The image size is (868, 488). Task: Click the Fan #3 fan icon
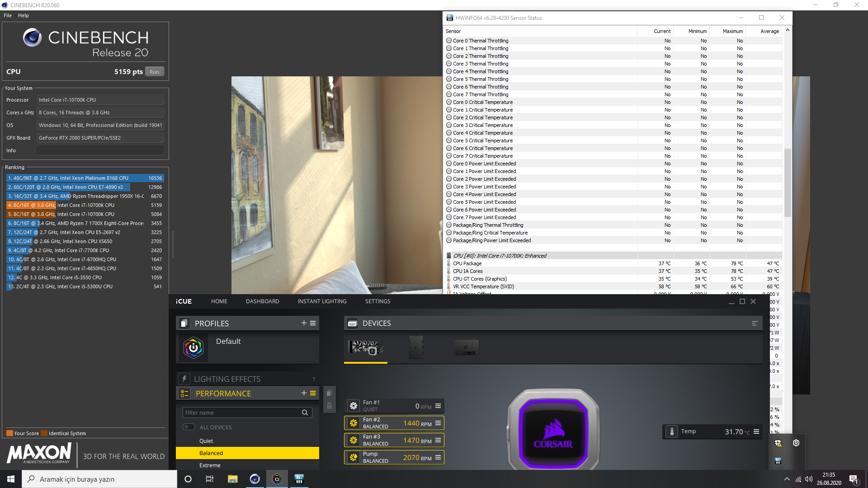[354, 440]
